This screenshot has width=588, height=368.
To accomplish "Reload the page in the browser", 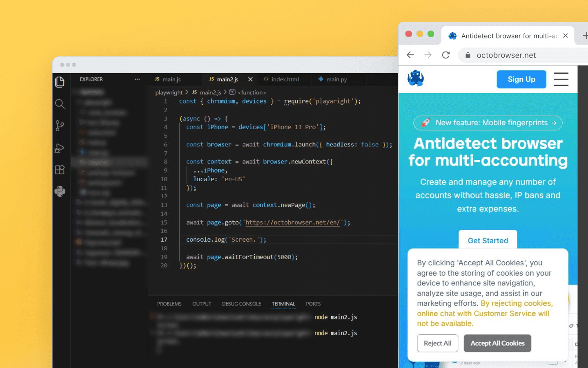I will pyautogui.click(x=446, y=55).
